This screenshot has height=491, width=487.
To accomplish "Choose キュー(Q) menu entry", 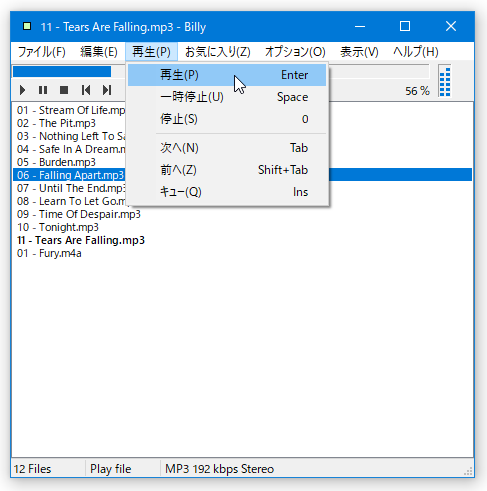I will pyautogui.click(x=227, y=192).
